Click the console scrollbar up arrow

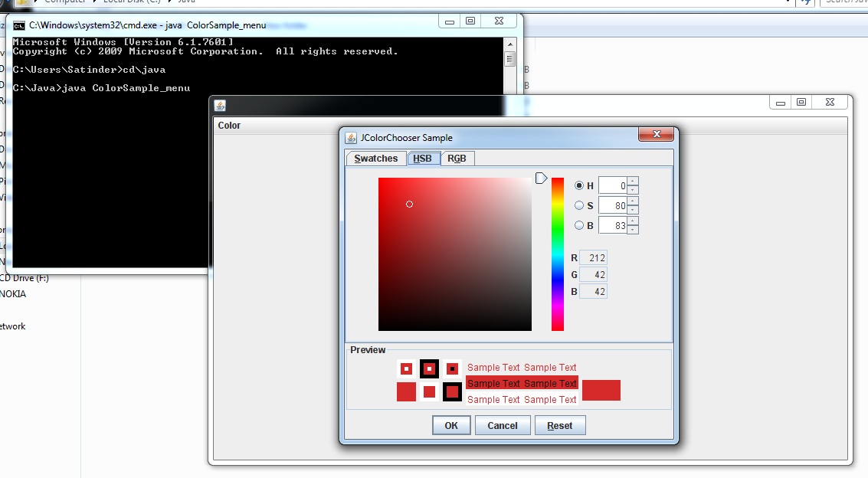tap(509, 44)
